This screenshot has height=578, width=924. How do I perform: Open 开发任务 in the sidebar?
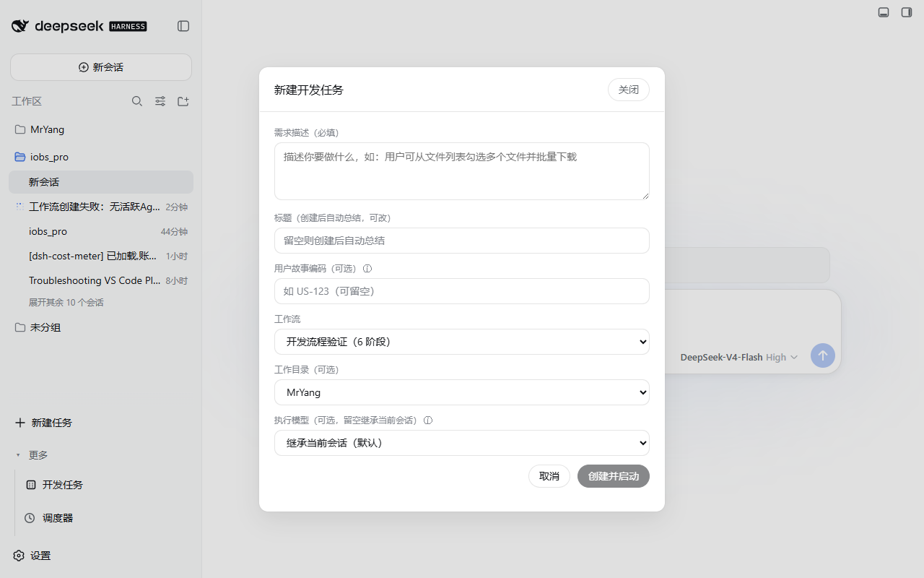click(63, 485)
